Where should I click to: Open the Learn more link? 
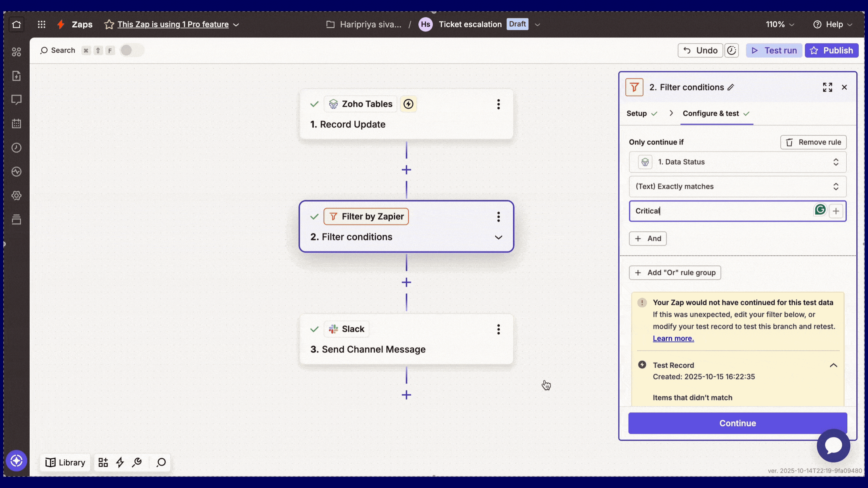coord(673,338)
